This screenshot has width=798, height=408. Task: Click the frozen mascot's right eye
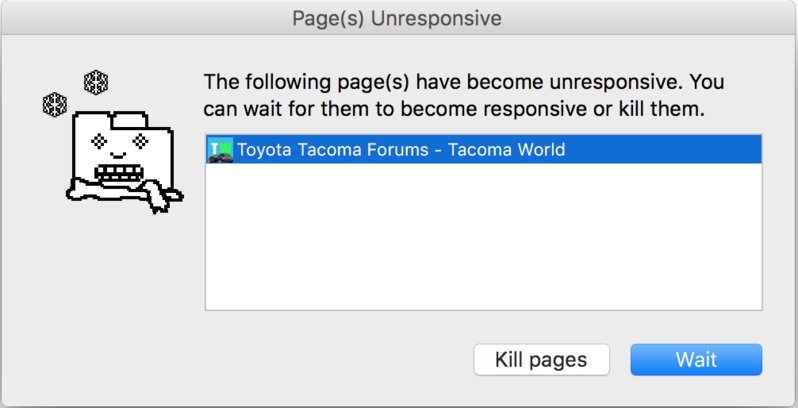[x=140, y=141]
